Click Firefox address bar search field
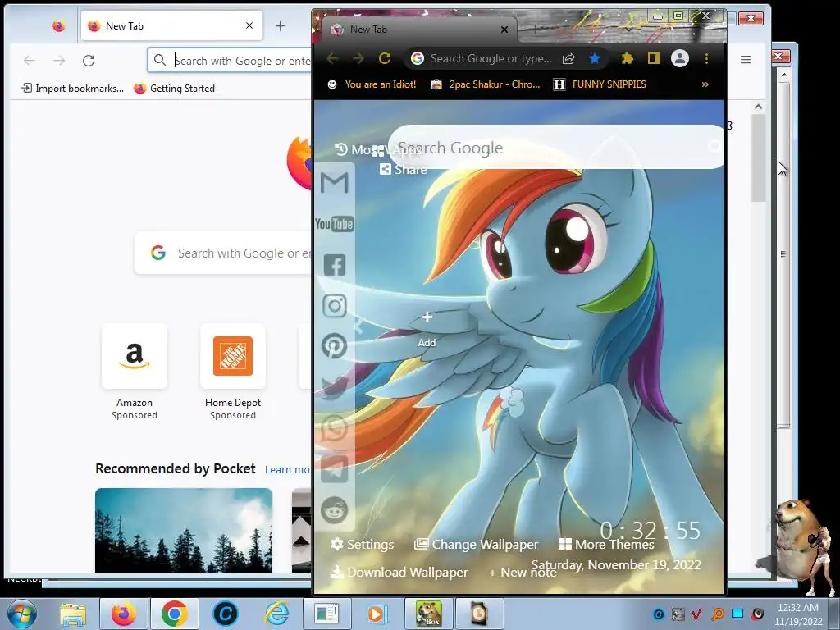The image size is (840, 630). 231,61
